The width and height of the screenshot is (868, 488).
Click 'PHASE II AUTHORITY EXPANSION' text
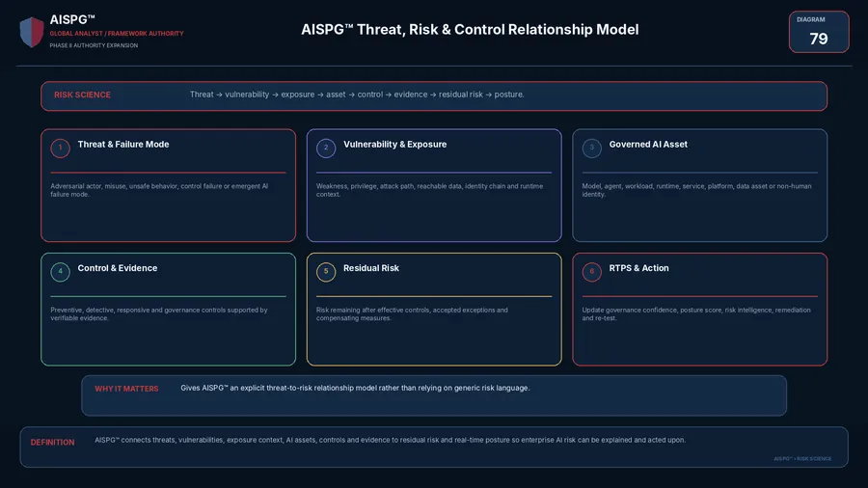click(x=94, y=45)
